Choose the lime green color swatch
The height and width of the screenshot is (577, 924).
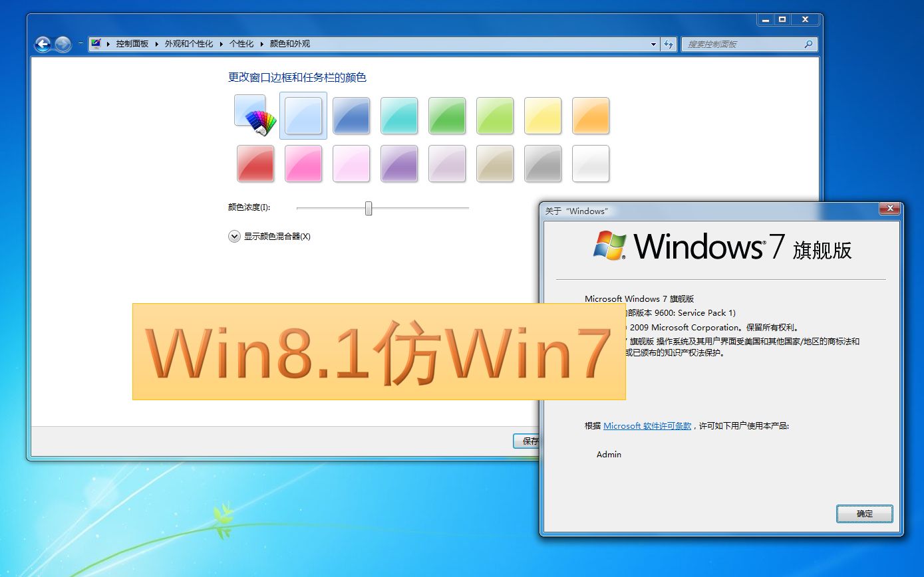495,116
